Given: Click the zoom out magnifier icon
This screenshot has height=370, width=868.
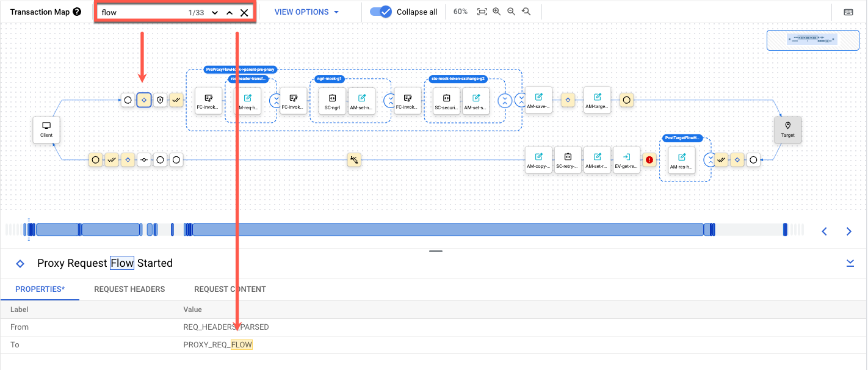Looking at the screenshot, I should (x=511, y=12).
